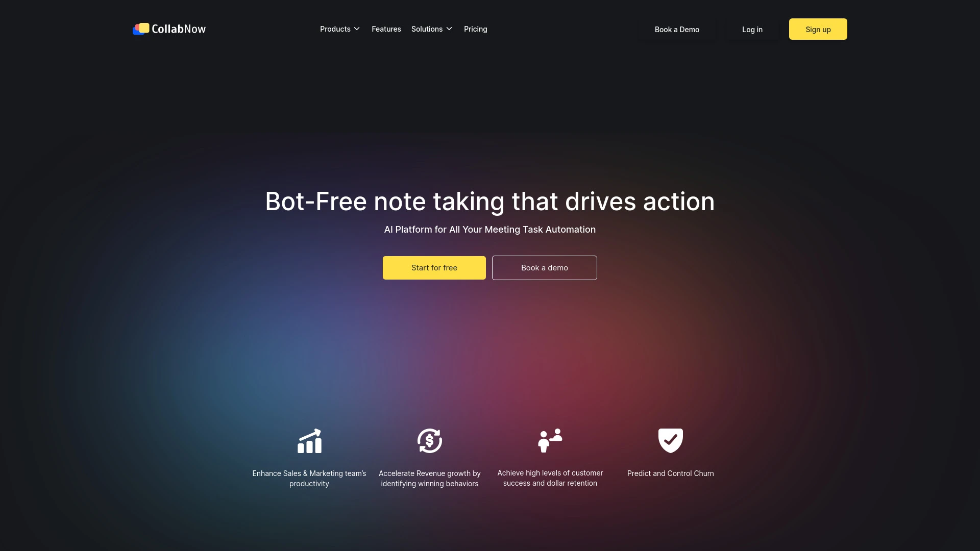Click the Revenue growth dollar icon
Screen dimensions: 980x551
(x=429, y=440)
